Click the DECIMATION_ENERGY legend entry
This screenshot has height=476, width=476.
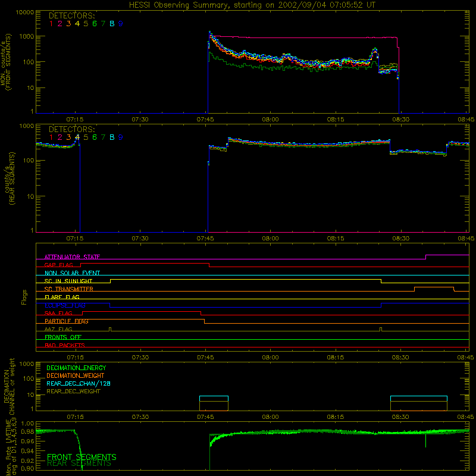76,368
